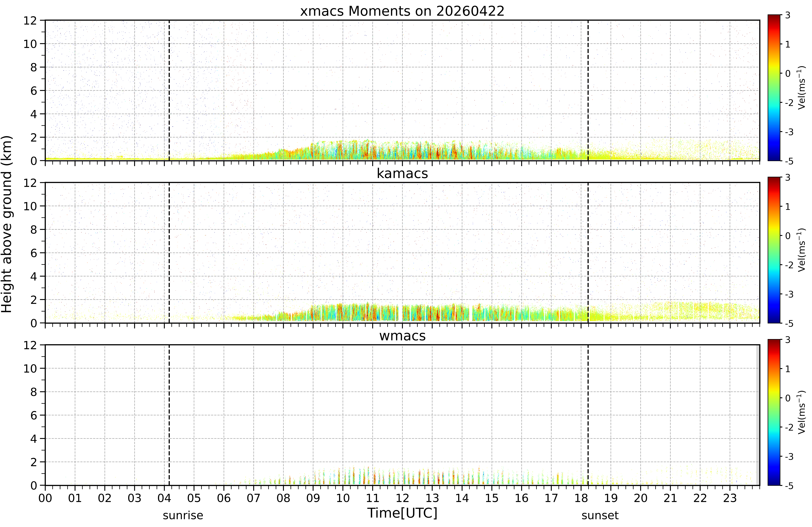Viewport: 812px width, 527px height.
Task: Click the '04' hour tick label
Action: coord(164,498)
